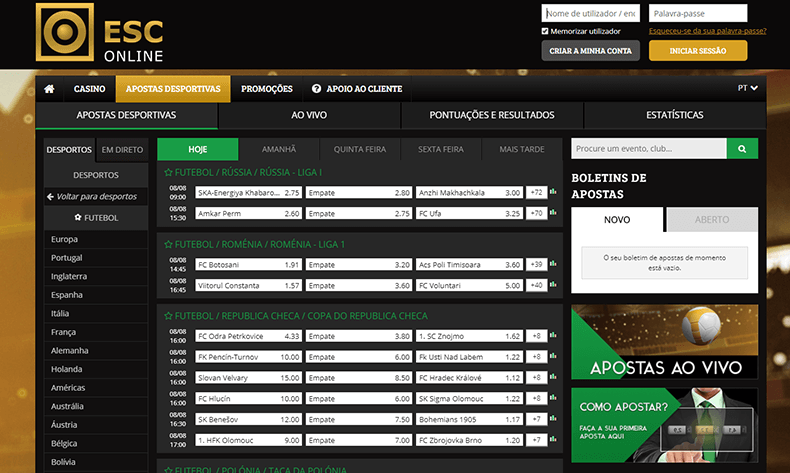Open stats icon for SK Benešov match

(x=553, y=419)
